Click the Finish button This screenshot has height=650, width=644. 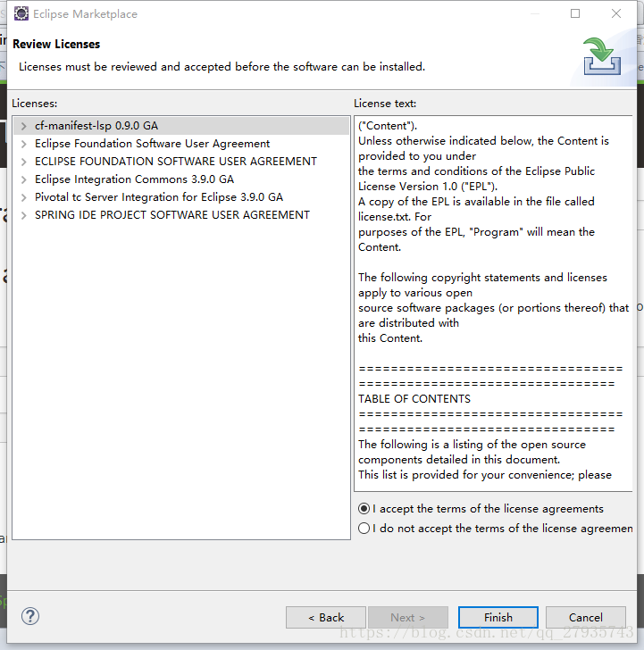pos(498,617)
